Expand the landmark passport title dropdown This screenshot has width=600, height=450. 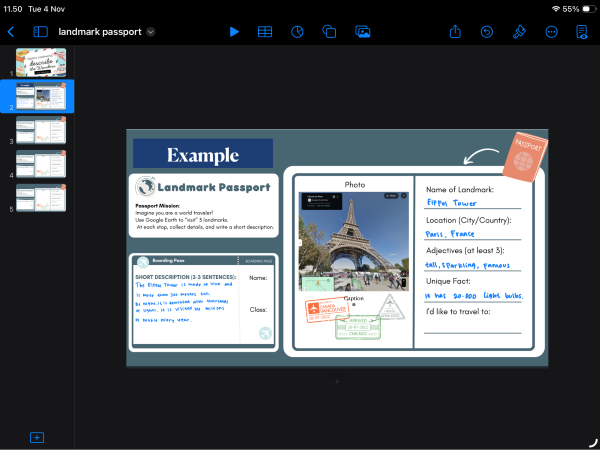click(151, 32)
